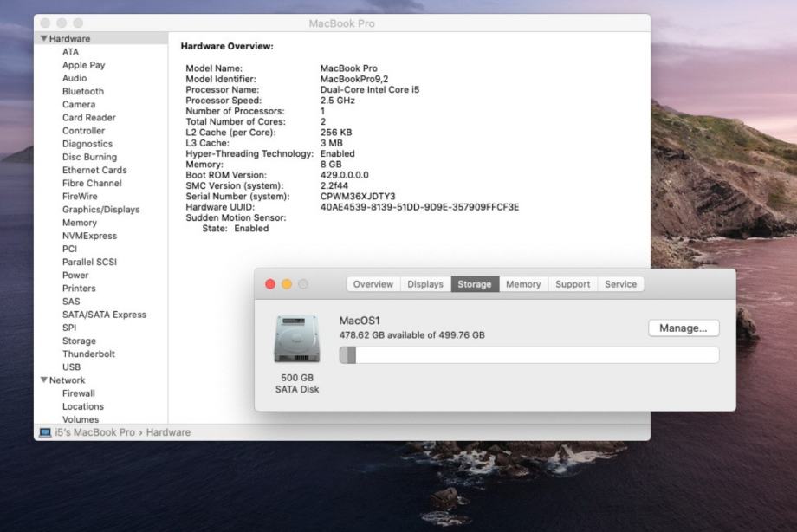Viewport: 797px width, 532px height.
Task: Click the storage usage bar for MacOS1
Action: (x=528, y=355)
